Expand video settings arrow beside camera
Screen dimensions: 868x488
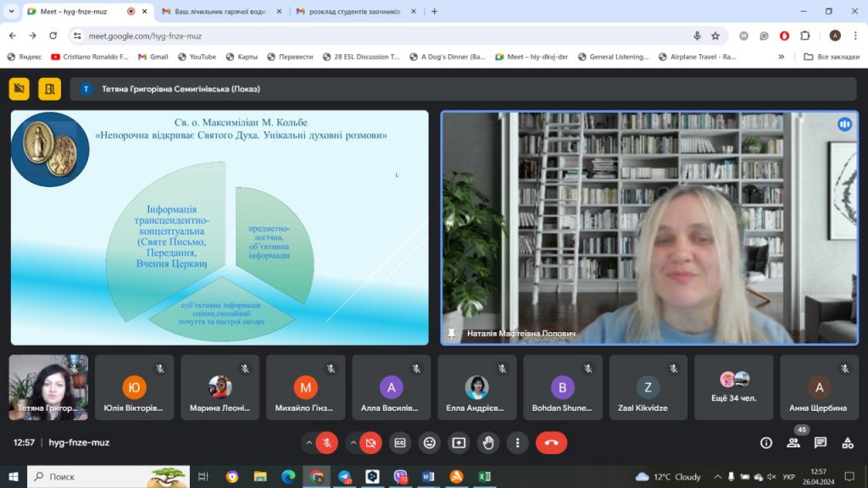[353, 442]
